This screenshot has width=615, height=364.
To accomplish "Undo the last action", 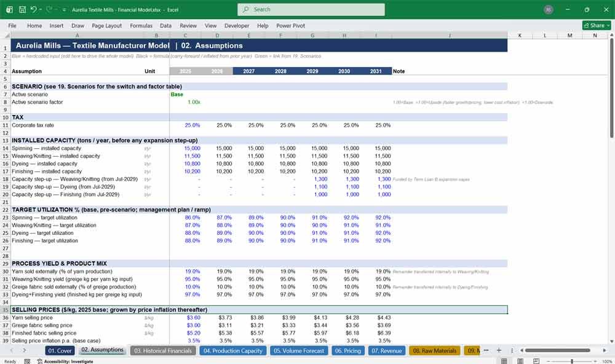I will (34, 9).
